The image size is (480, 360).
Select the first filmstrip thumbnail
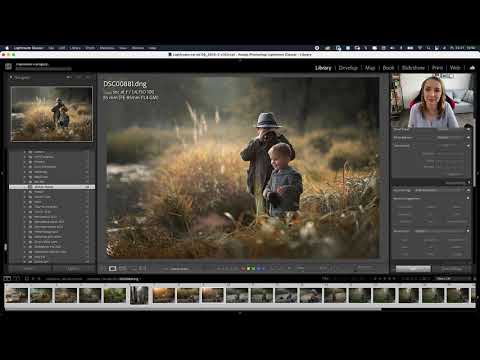click(x=16, y=295)
